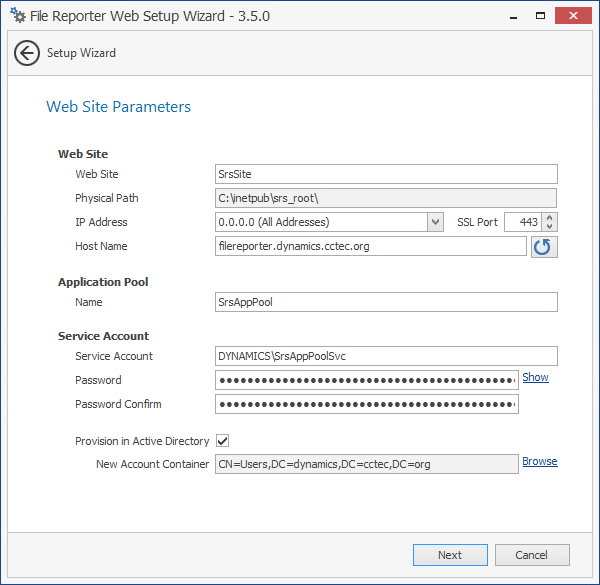Click the Password field
Screen dimensions: 600x585
(367, 380)
